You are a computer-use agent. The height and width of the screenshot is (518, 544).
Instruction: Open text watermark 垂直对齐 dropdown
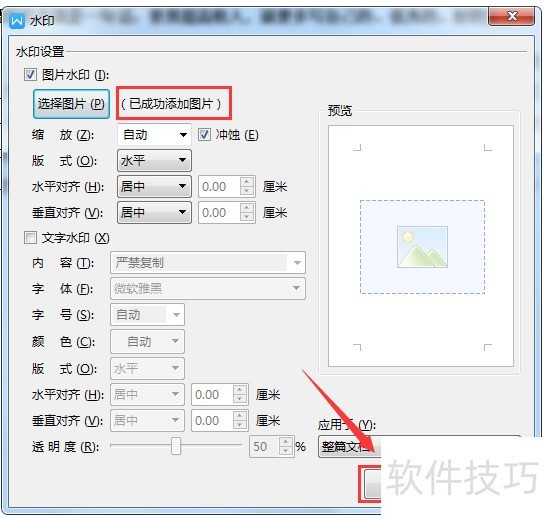pos(147,421)
